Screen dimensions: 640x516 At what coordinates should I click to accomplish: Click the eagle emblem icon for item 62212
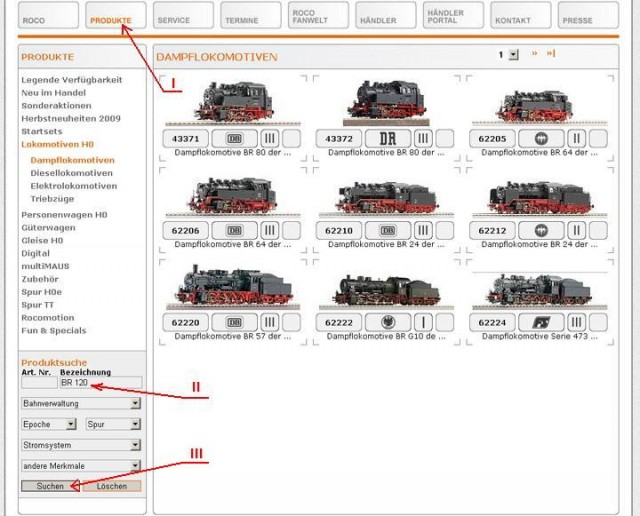coord(541,231)
